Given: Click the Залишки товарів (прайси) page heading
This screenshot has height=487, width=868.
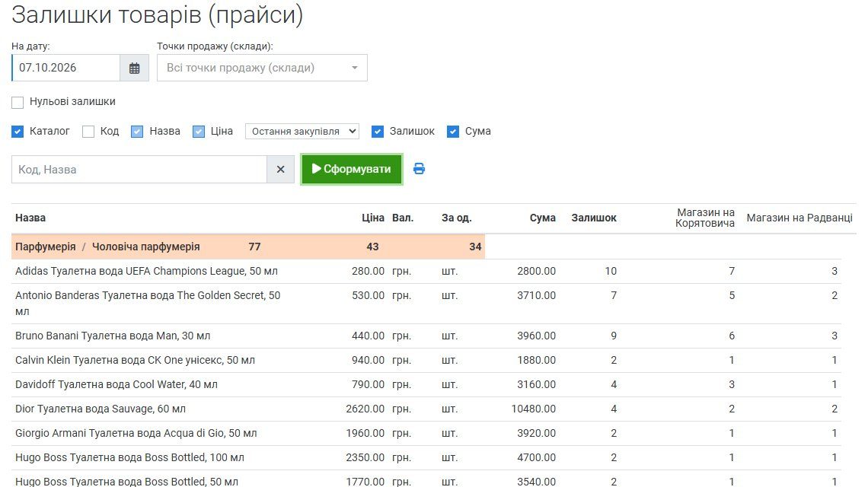Looking at the screenshot, I should point(157,15).
